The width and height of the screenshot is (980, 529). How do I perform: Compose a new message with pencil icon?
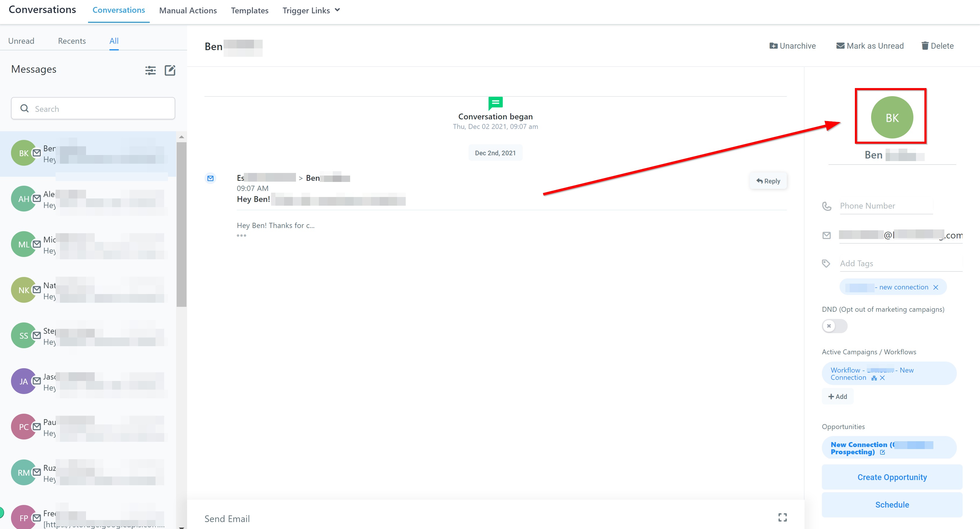click(170, 70)
